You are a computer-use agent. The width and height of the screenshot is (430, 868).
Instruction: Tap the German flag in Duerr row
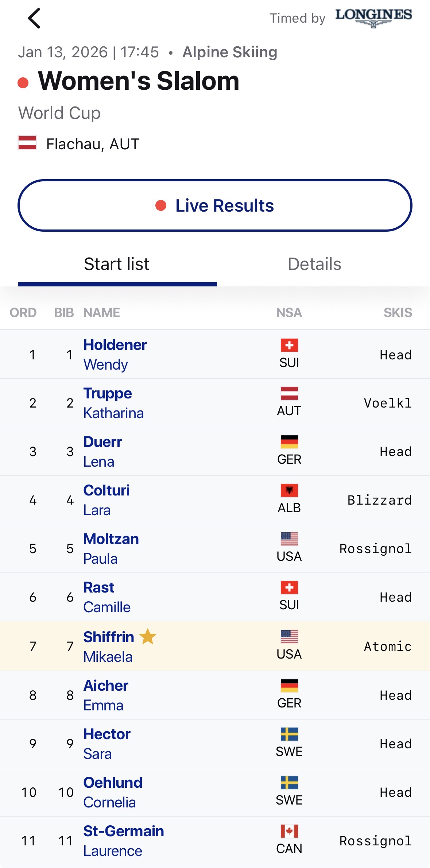pyautogui.click(x=289, y=442)
